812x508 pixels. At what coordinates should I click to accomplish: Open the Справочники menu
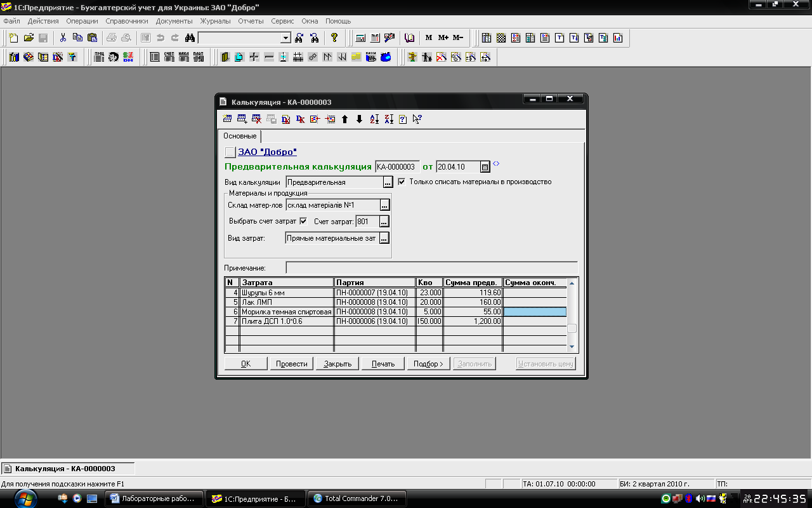pyautogui.click(x=127, y=21)
